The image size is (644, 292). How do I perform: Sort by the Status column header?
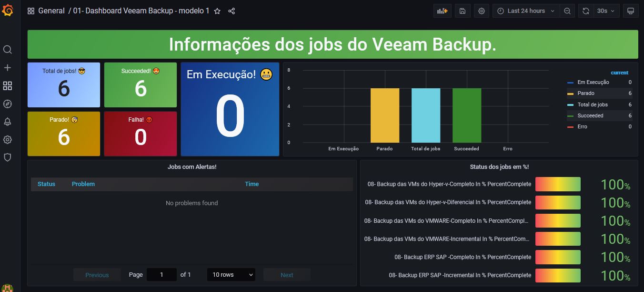46,184
